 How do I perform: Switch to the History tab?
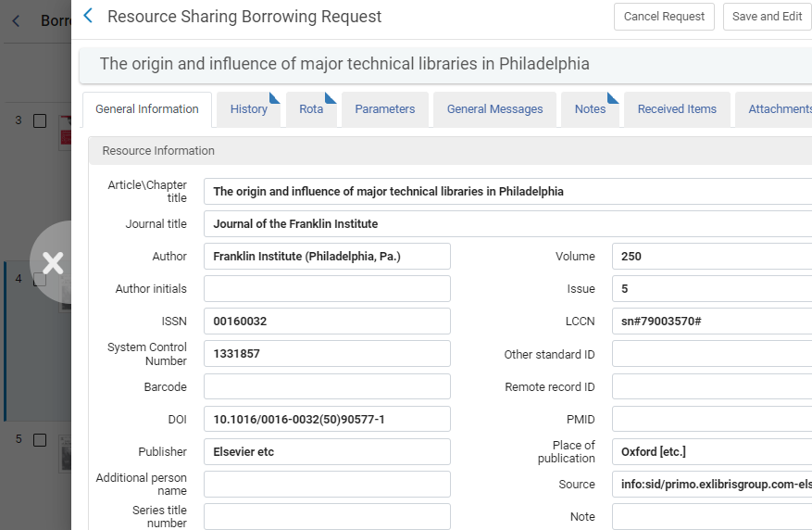(248, 109)
